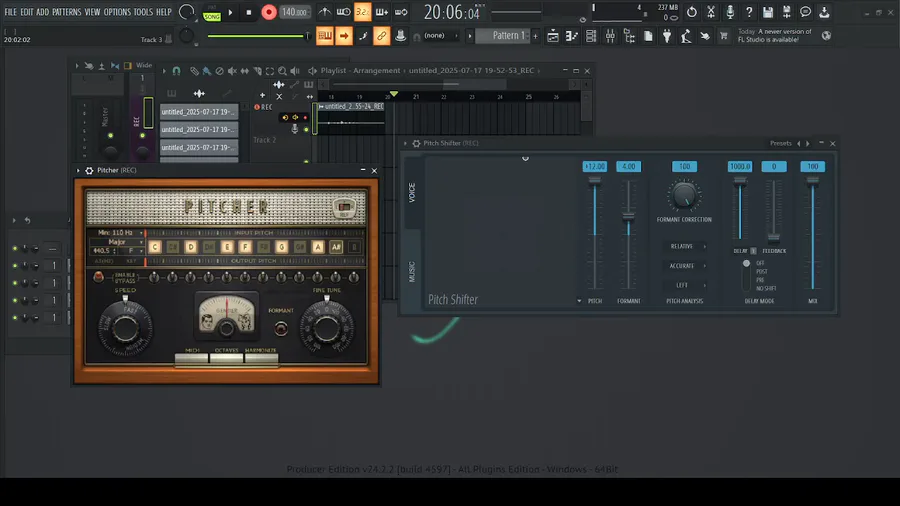Toggle the 3-2-1 countdown before recording

click(x=362, y=12)
